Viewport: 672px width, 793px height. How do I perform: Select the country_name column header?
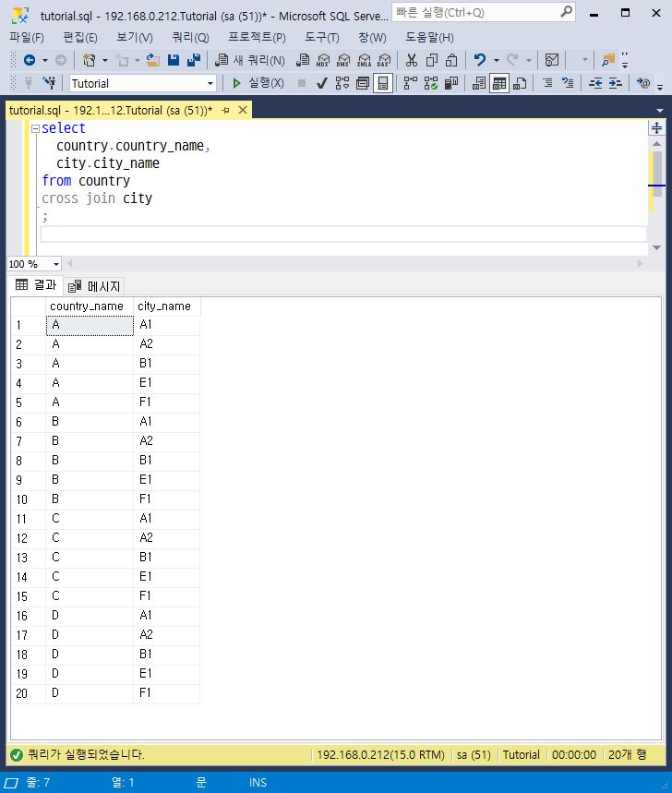90,306
